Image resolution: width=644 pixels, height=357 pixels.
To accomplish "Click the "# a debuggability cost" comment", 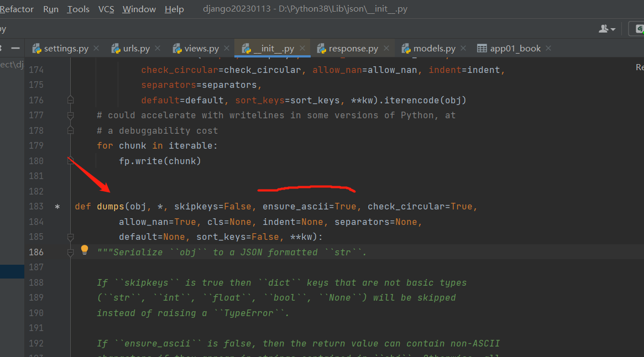I will (x=158, y=130).
